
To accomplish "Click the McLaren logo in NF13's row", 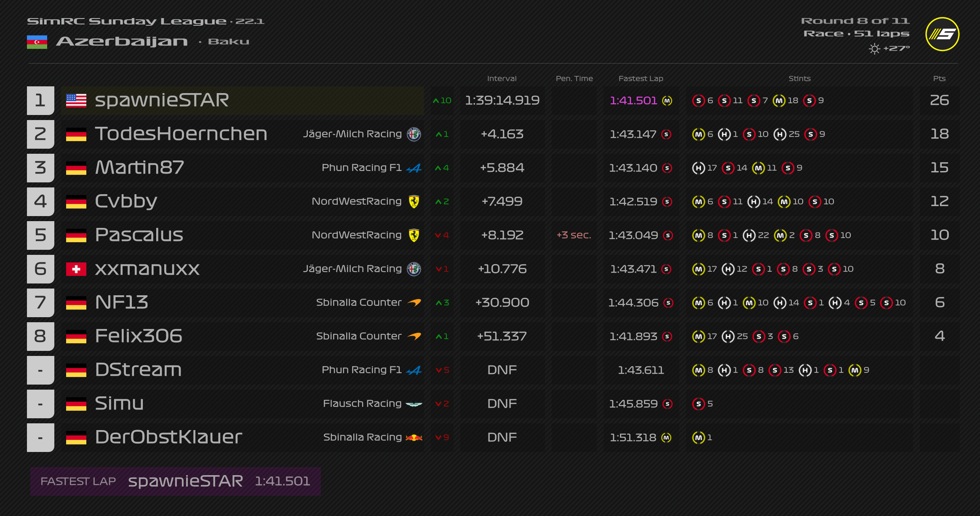I will [x=414, y=302].
